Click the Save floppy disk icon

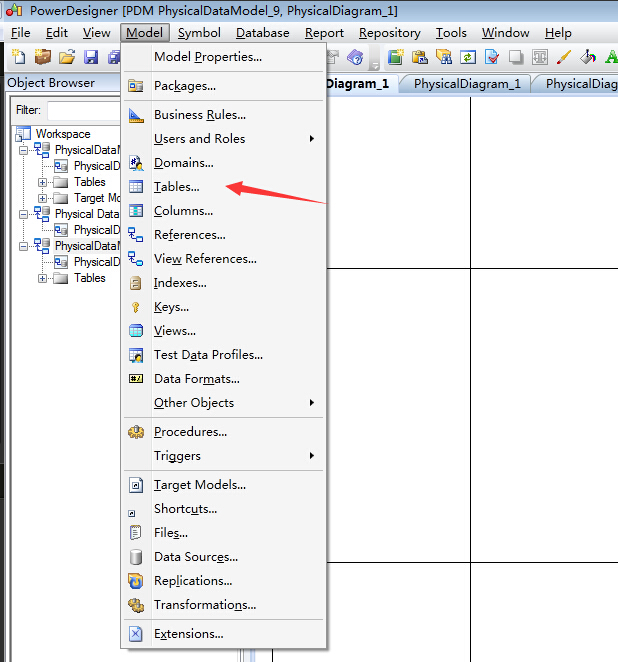click(x=91, y=57)
